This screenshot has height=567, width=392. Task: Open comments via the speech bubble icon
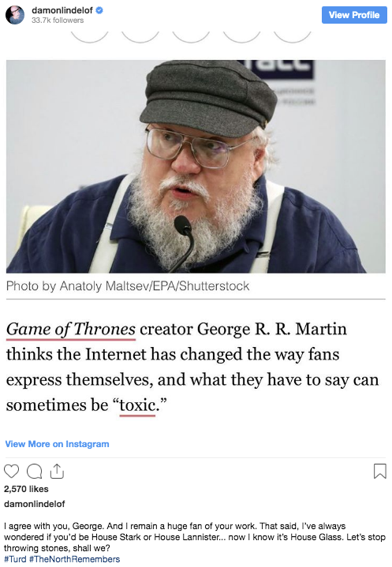point(35,471)
